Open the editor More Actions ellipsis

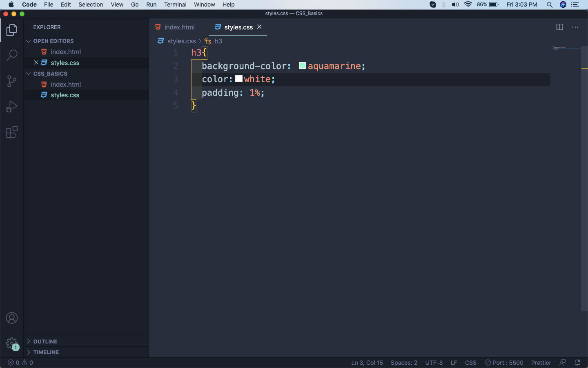pos(575,27)
